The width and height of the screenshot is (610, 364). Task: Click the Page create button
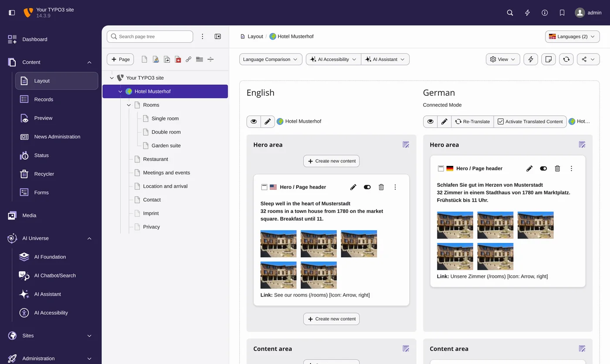click(120, 59)
